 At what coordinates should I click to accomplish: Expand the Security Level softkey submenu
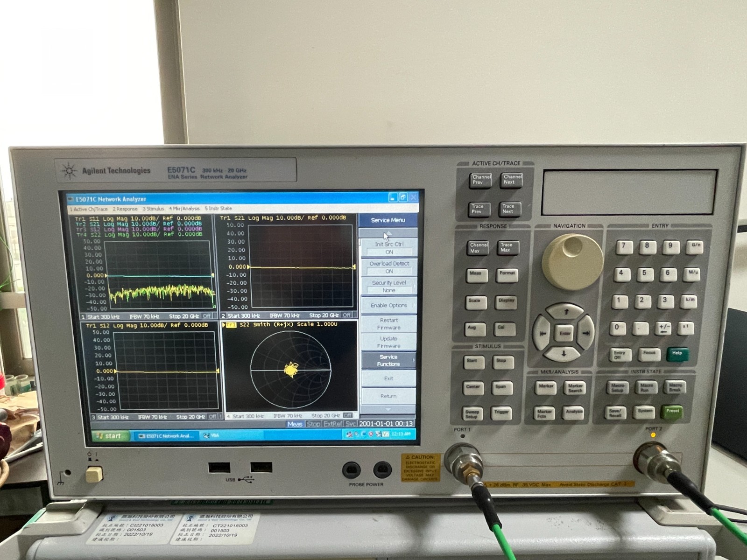pyautogui.click(x=389, y=286)
